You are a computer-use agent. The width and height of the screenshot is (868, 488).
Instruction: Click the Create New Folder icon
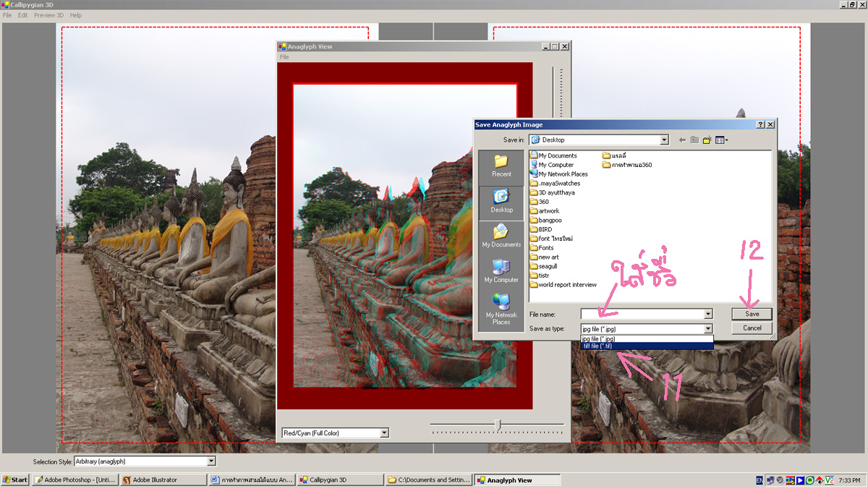coord(707,140)
